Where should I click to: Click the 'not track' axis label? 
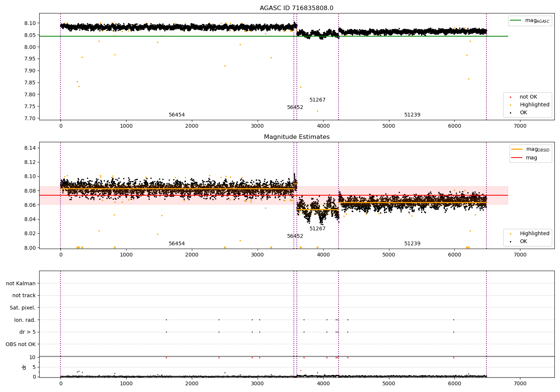pyautogui.click(x=24, y=296)
